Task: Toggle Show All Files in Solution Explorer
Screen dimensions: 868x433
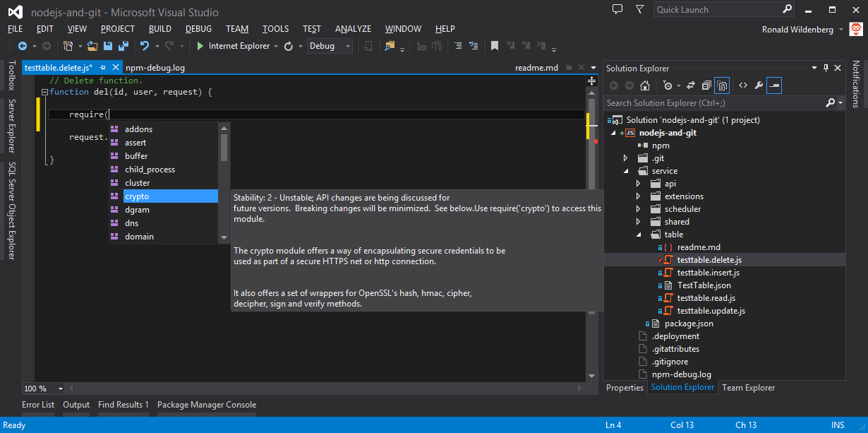Action: (x=721, y=85)
